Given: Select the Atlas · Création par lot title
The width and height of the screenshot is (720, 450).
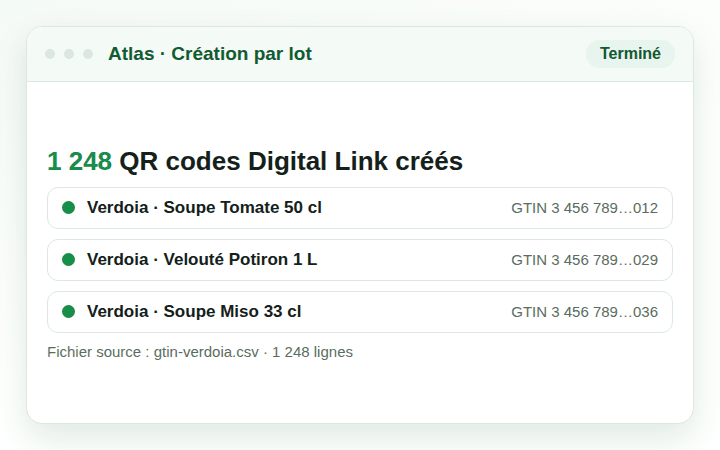Looking at the screenshot, I should click(210, 54).
